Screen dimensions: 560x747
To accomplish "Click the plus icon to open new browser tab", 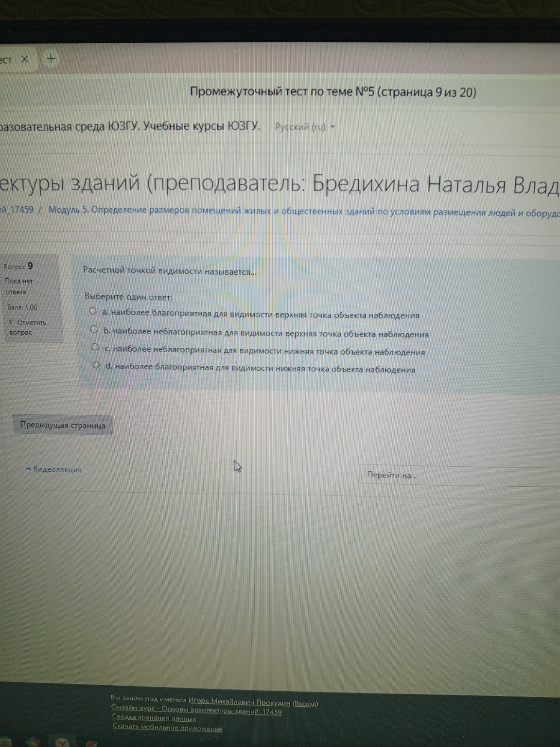I will (50, 58).
